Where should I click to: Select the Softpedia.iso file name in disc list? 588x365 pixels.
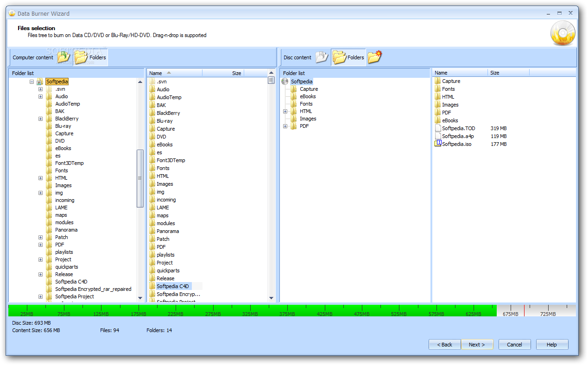click(x=457, y=144)
